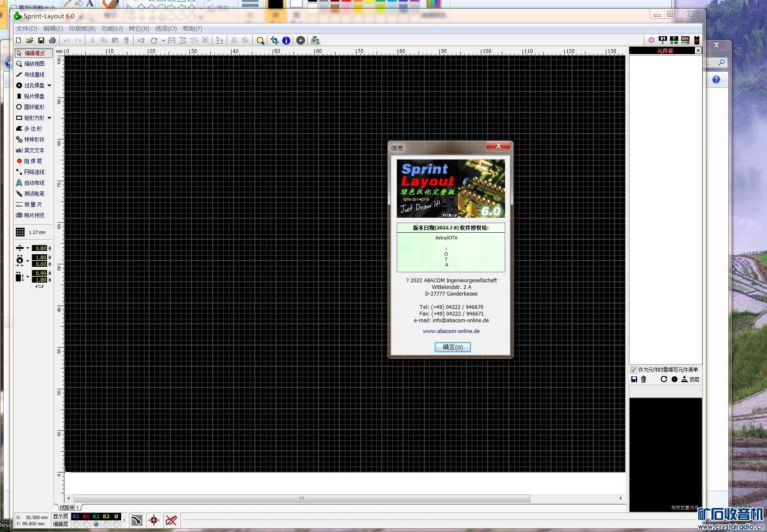Click the crosshair icon in bottom bar
This screenshot has height=532, width=767.
pos(154,520)
